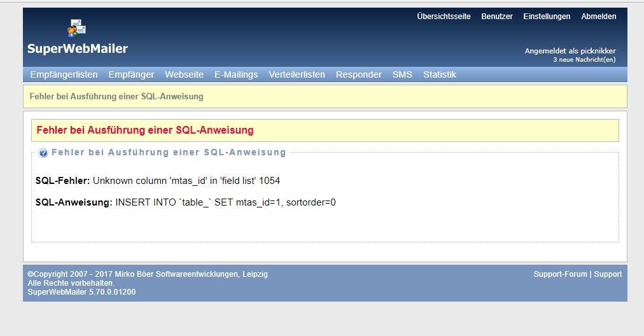Go to the Übersichtsseite link

pos(444,17)
